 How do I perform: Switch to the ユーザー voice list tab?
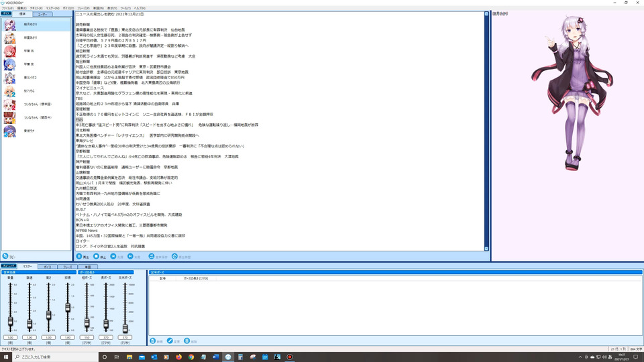point(42,14)
